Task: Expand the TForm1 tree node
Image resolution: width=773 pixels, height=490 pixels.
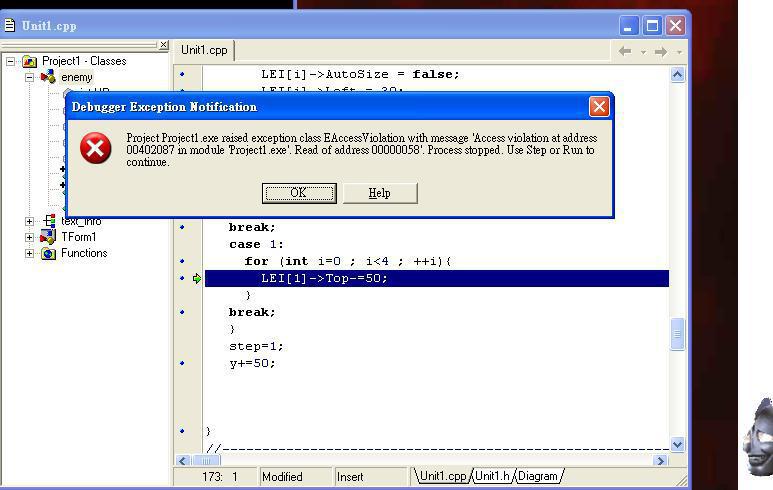Action: (30, 237)
